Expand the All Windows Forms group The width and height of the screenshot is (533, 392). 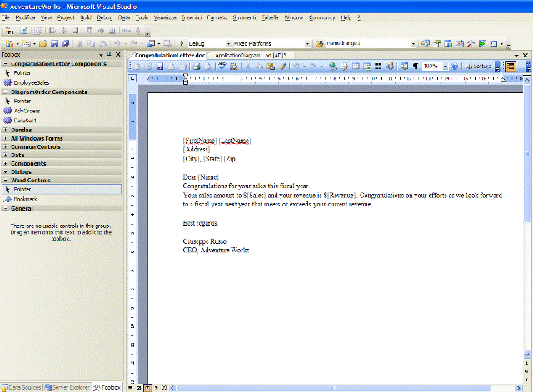[5, 138]
